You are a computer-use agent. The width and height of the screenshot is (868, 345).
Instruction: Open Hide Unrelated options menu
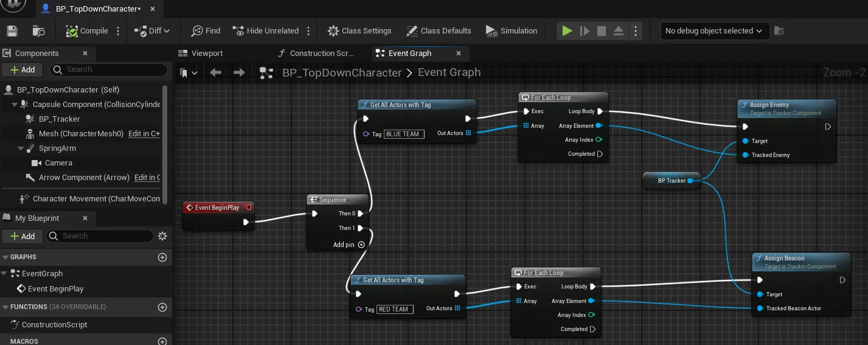pos(308,31)
